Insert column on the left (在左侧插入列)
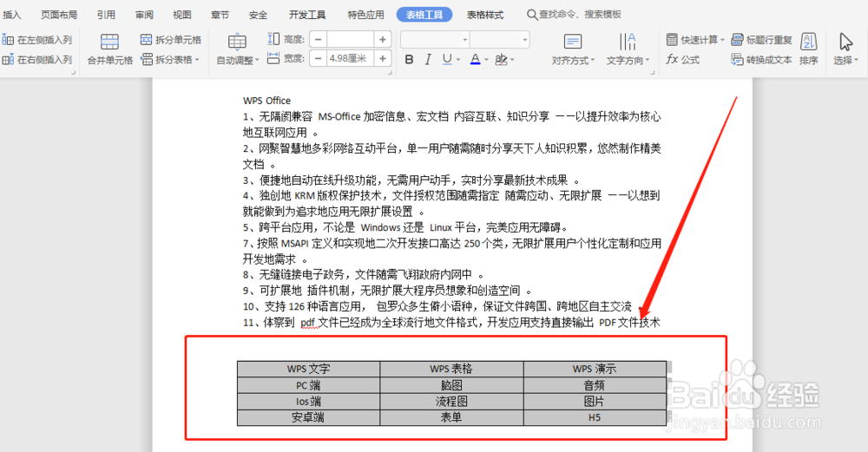This screenshot has height=452, width=868. point(37,40)
